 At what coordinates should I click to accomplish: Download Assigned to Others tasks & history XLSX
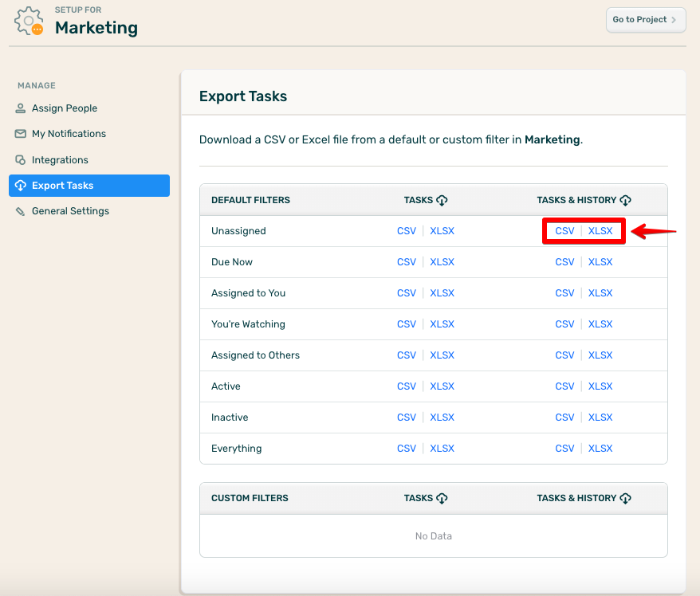point(600,355)
